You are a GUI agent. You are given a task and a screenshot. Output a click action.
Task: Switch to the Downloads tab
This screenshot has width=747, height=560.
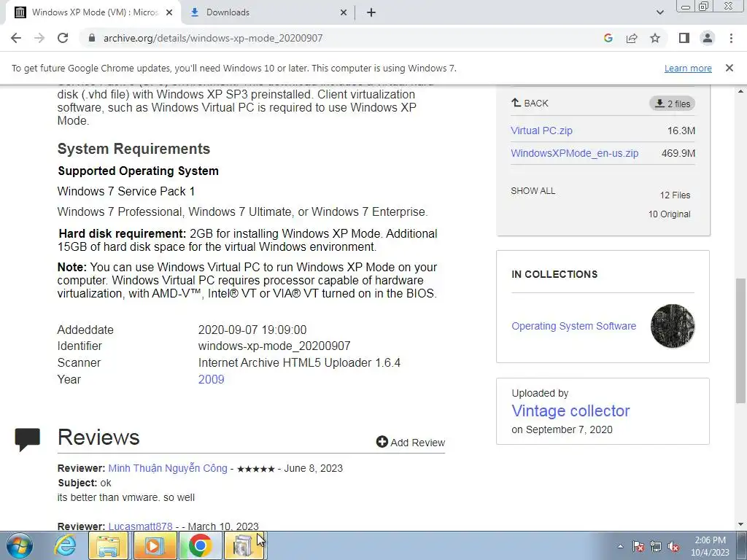[x=268, y=12]
